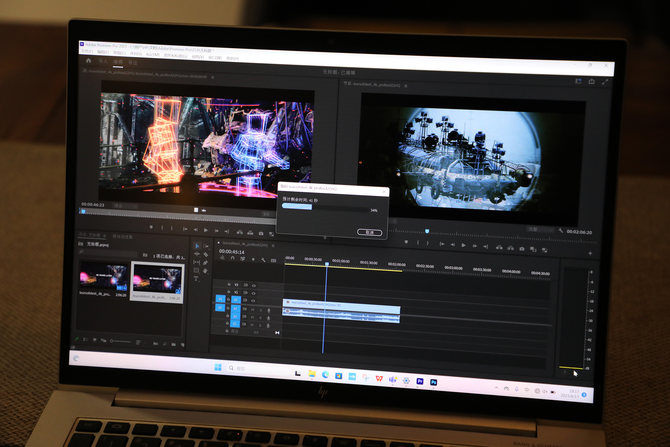Click the timeline timecode 00:00:45:14

(232, 251)
